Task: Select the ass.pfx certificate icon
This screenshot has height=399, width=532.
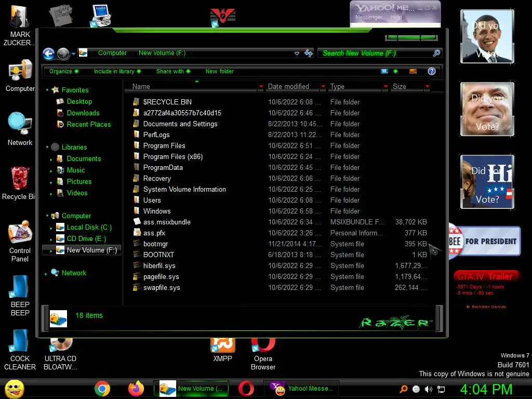Action: point(137,233)
